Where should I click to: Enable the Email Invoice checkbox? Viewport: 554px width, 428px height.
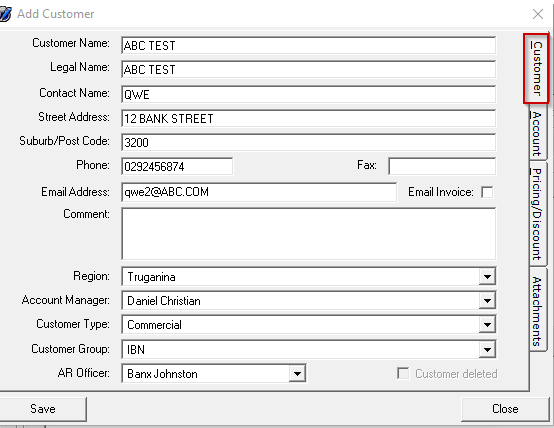click(487, 192)
